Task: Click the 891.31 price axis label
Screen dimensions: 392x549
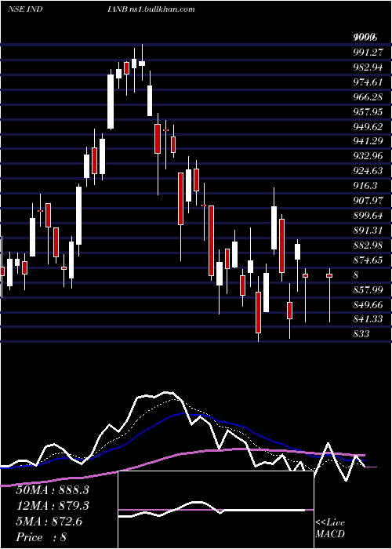Action: [x=368, y=230]
